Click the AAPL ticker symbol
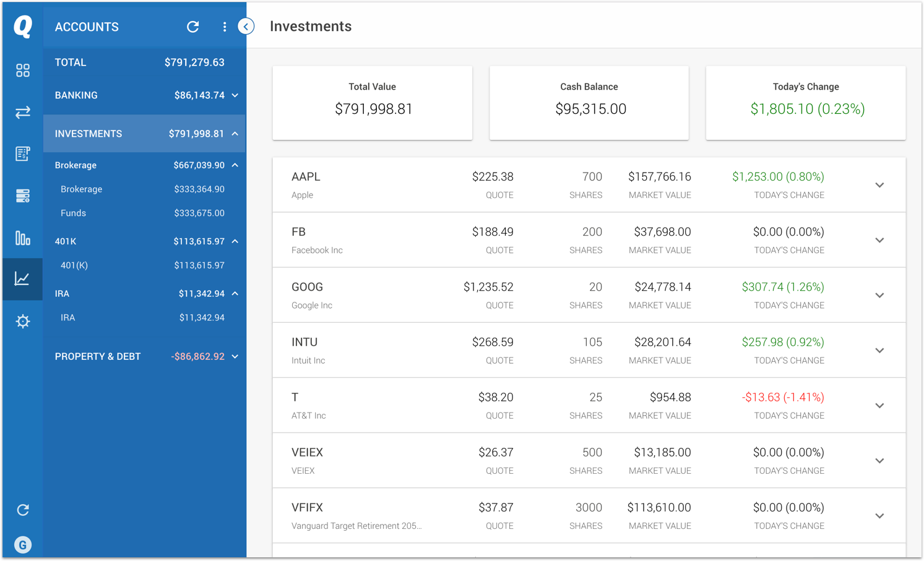This screenshot has width=924, height=561. [x=306, y=177]
